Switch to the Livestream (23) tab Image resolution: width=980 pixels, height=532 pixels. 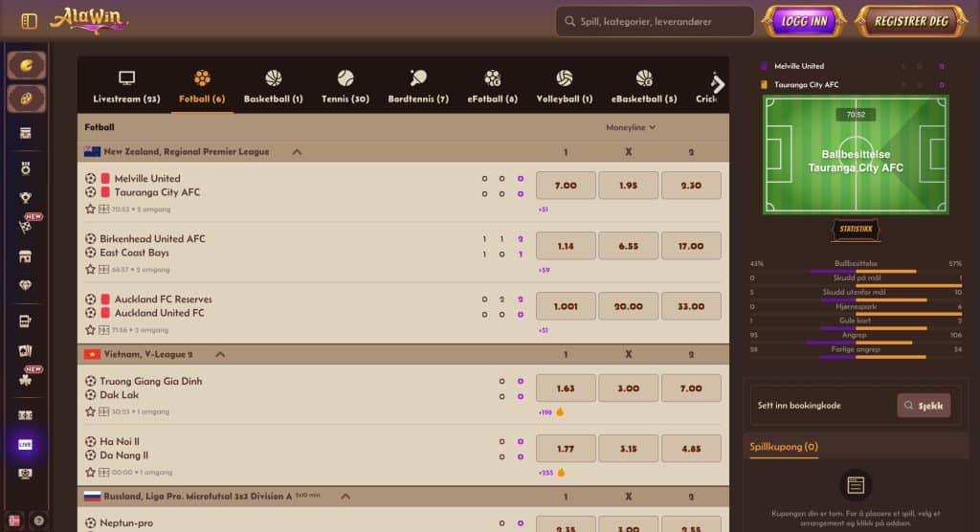point(126,86)
